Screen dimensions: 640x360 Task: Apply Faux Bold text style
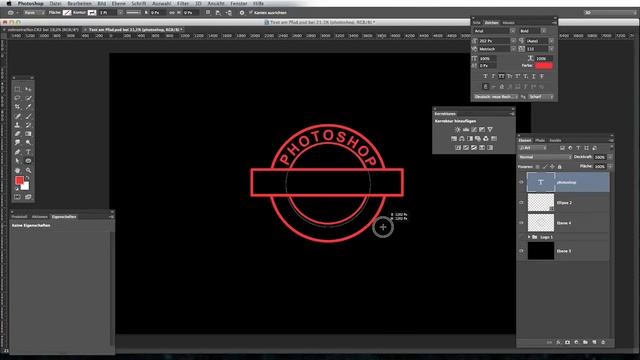(485, 76)
